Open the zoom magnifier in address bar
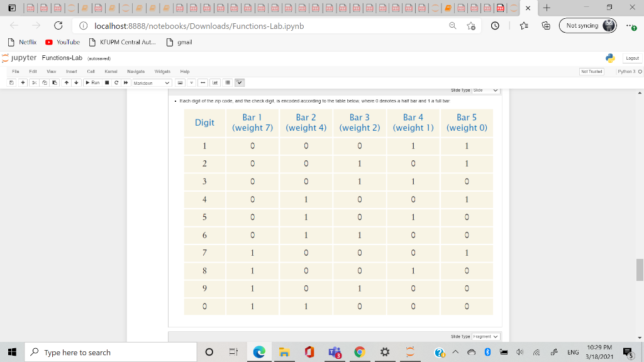Viewport: 644px width, 362px height. pos(453,26)
